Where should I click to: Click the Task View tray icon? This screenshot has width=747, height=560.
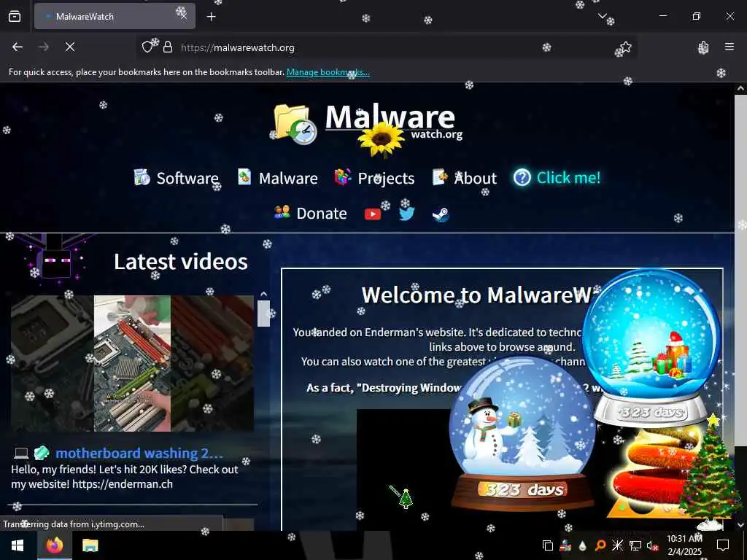pyautogui.click(x=548, y=545)
